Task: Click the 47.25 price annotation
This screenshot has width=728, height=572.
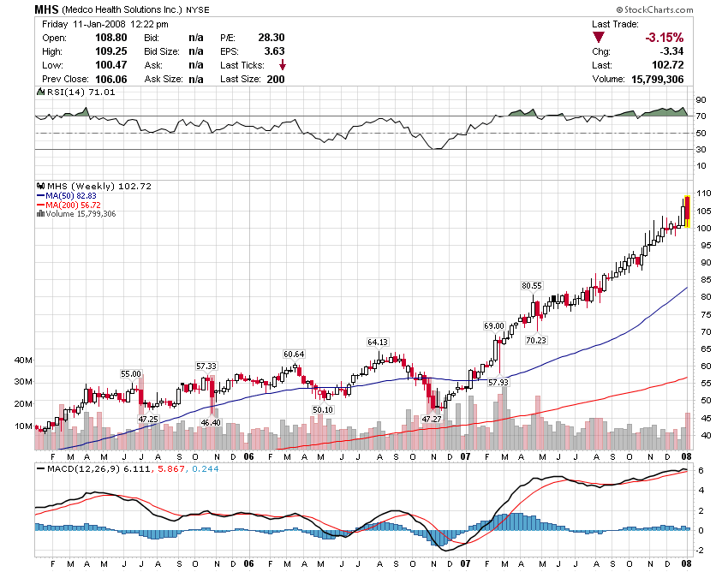Action: click(148, 419)
